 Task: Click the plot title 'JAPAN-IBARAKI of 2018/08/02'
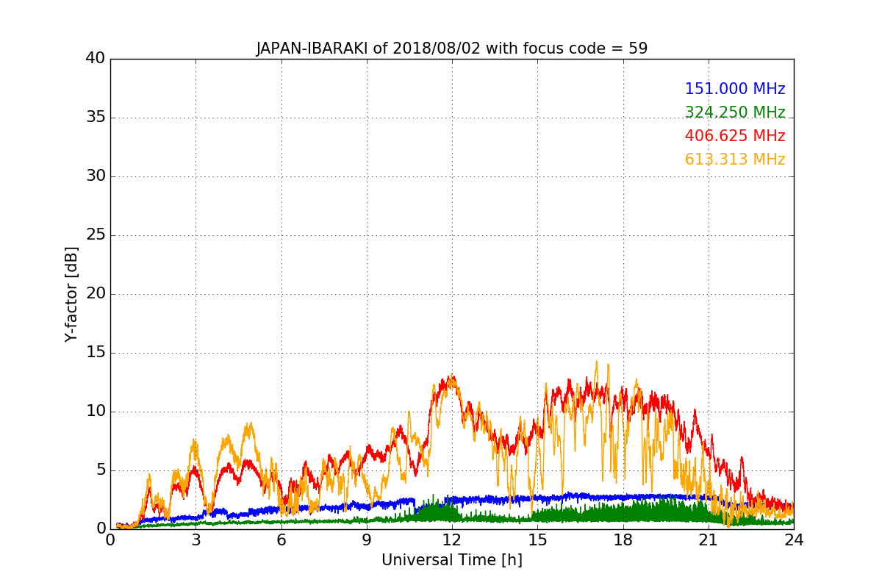(x=452, y=49)
